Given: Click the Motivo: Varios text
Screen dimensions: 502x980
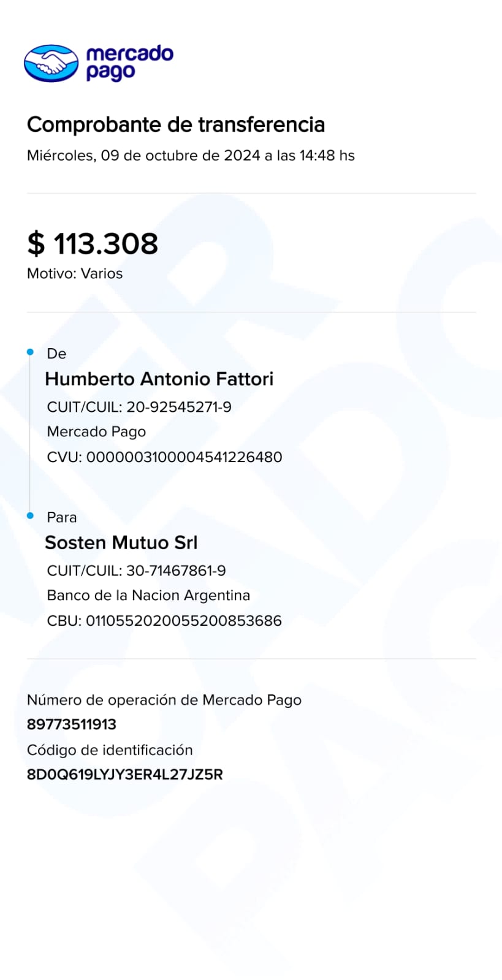Looking at the screenshot, I should (x=75, y=273).
